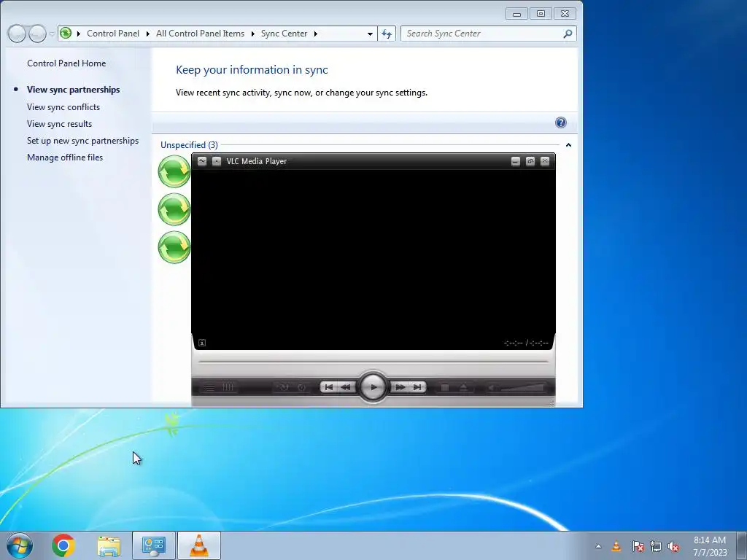Open the address bar history dropdown
The image size is (747, 560).
tap(370, 34)
